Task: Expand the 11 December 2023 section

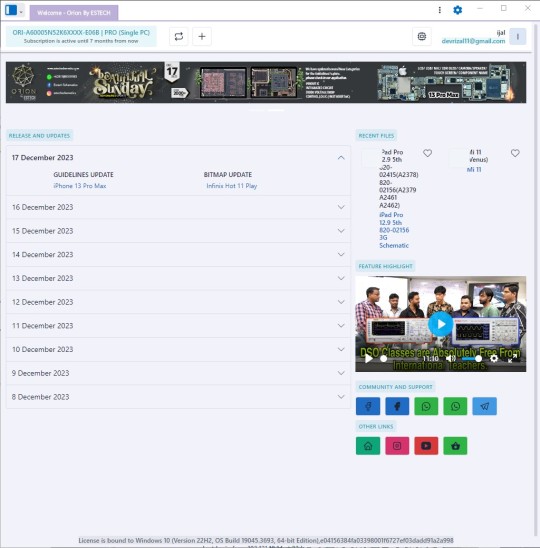Action: [x=178, y=326]
